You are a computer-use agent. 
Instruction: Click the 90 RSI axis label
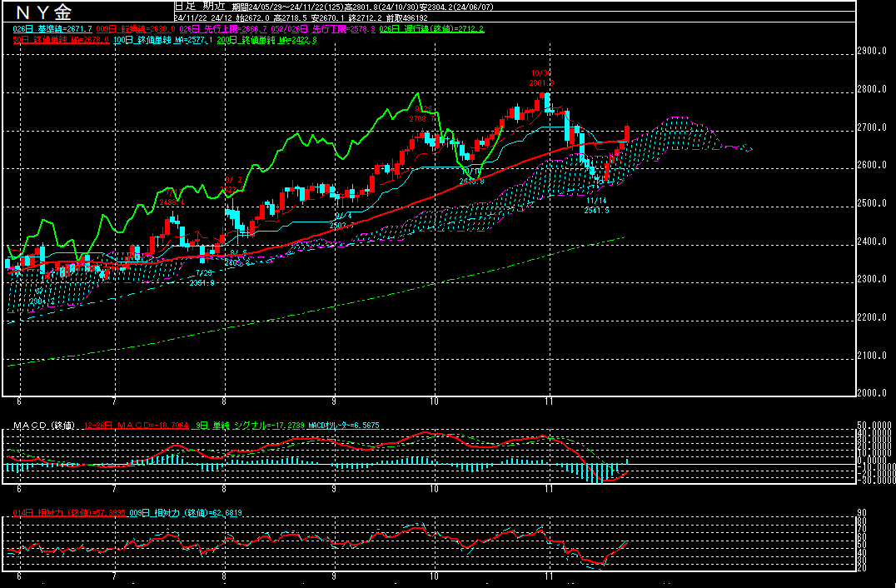pos(862,512)
